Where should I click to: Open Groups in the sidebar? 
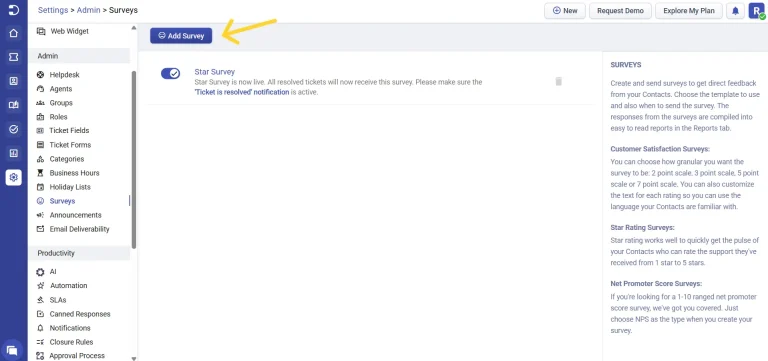[61, 103]
